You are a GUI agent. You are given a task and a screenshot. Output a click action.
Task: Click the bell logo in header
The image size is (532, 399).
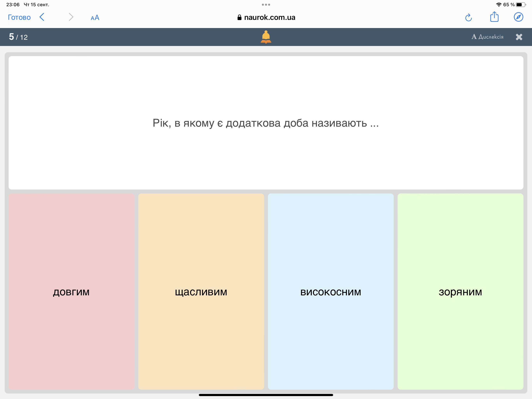[266, 37]
